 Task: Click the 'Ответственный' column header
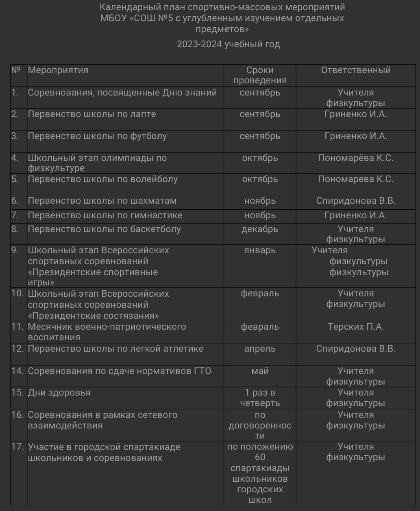[356, 70]
